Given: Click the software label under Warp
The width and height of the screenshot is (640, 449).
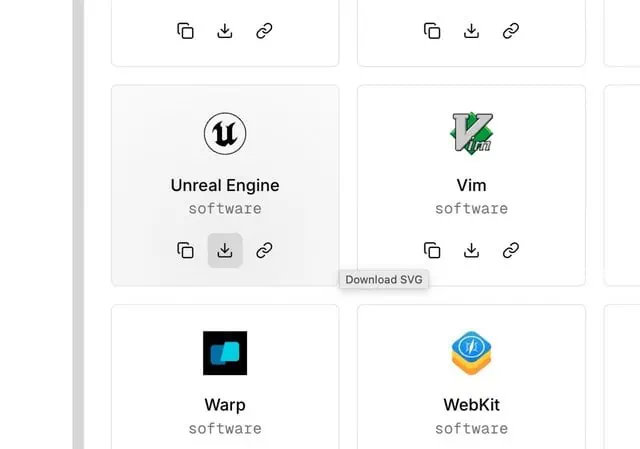Looking at the screenshot, I should pos(225,429).
